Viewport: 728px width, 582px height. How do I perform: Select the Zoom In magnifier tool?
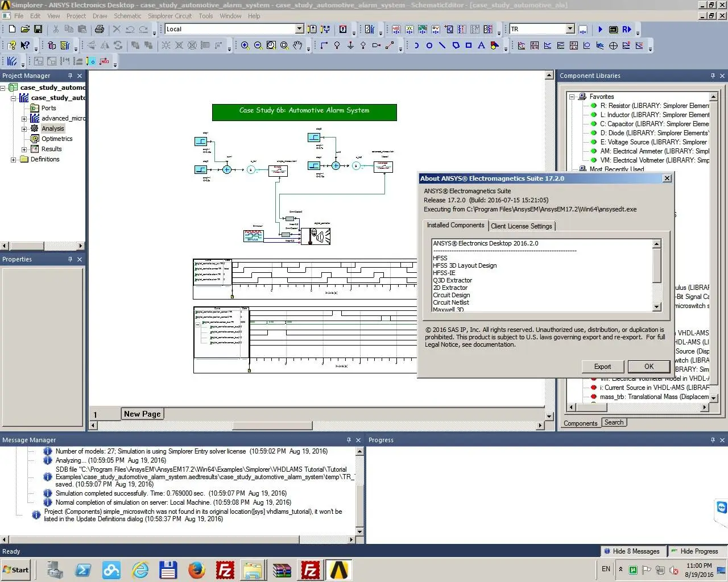(245, 45)
